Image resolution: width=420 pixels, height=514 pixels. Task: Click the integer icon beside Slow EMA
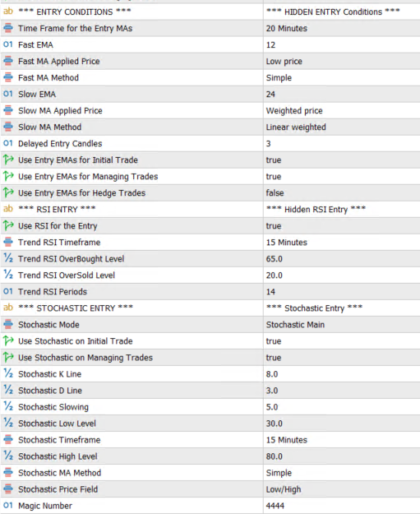[x=8, y=94]
